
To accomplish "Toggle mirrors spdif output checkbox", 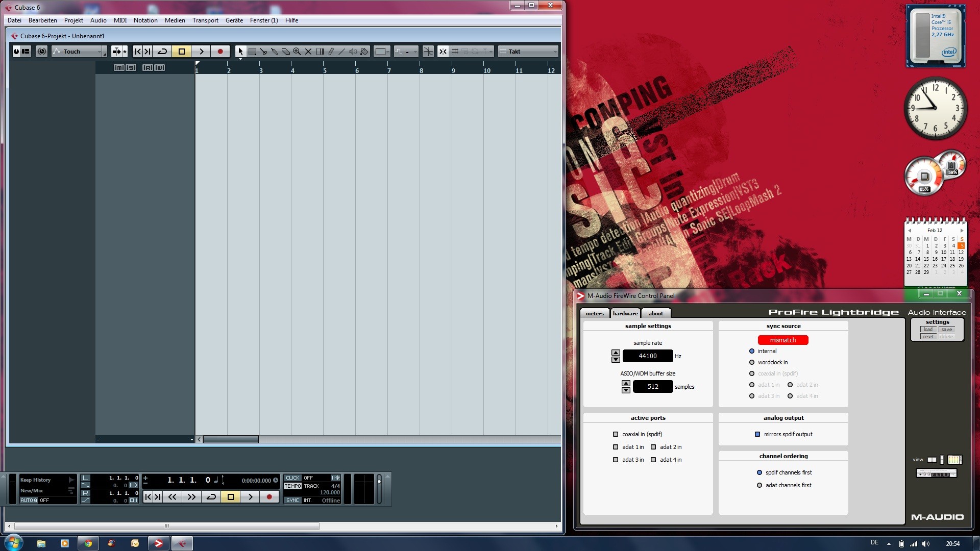I will (757, 434).
